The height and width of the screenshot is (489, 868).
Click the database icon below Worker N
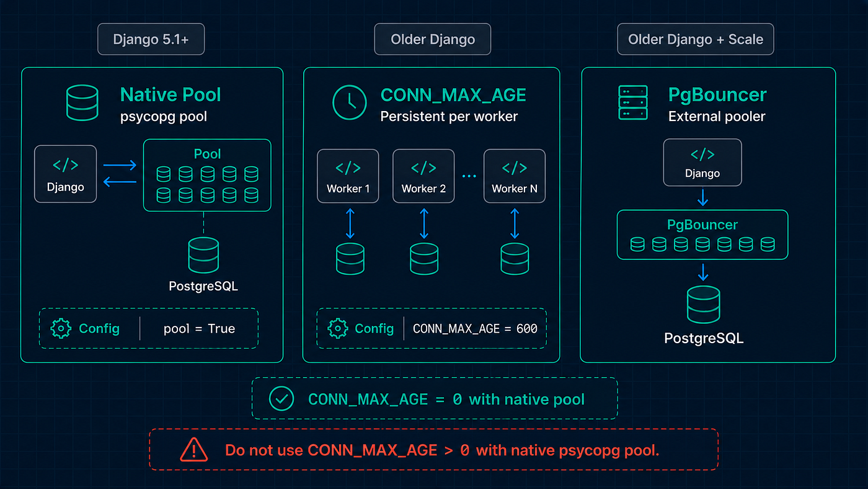click(515, 259)
